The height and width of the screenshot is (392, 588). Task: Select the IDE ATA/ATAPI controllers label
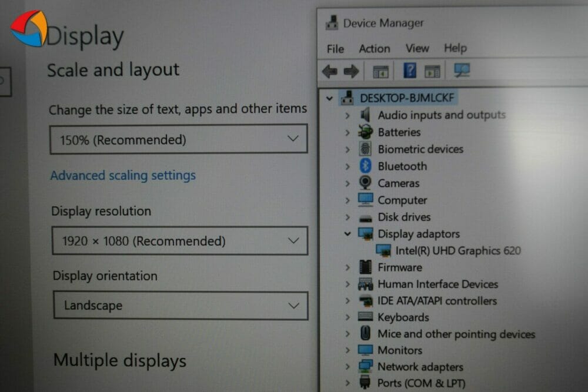tap(437, 300)
